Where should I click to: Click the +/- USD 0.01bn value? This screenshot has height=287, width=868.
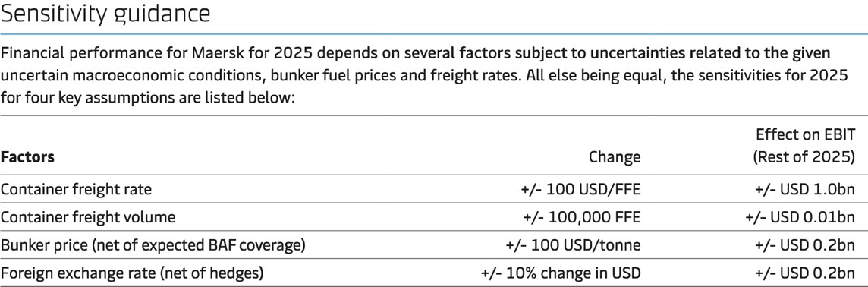coord(800,217)
